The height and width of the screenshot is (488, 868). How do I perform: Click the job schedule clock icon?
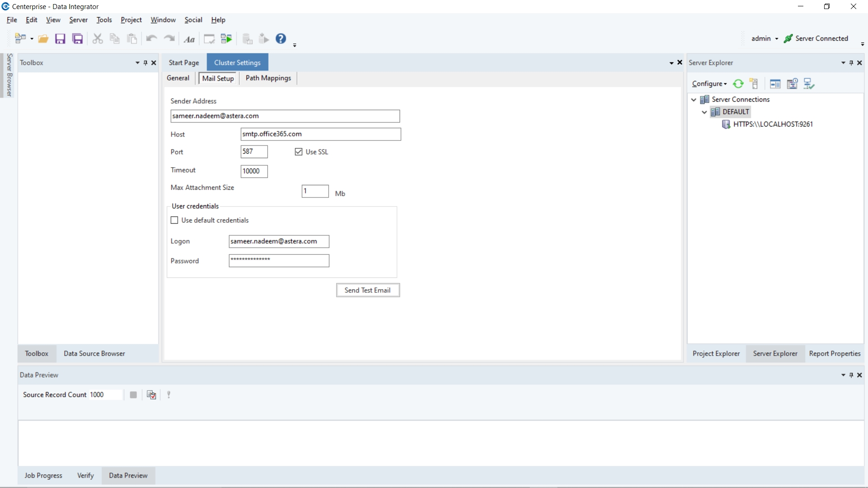(792, 84)
